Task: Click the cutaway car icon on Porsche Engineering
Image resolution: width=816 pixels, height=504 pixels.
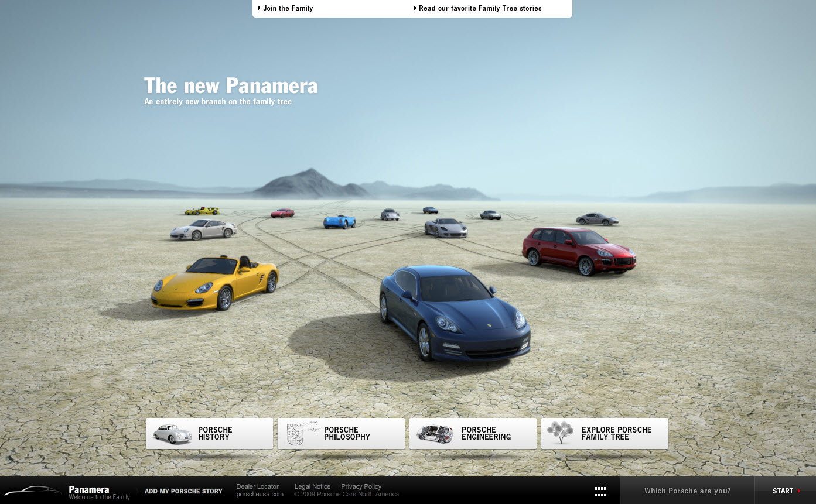Action: coord(435,434)
